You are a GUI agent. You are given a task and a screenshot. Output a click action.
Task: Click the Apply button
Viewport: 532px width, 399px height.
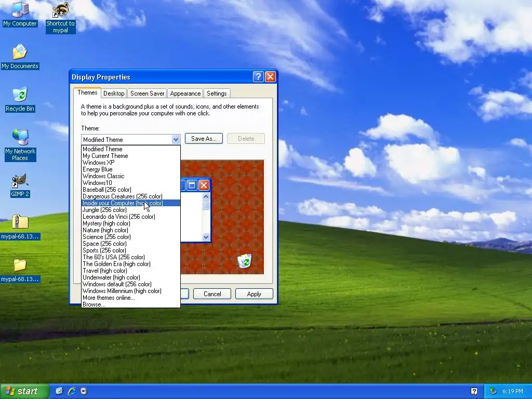[x=254, y=294]
